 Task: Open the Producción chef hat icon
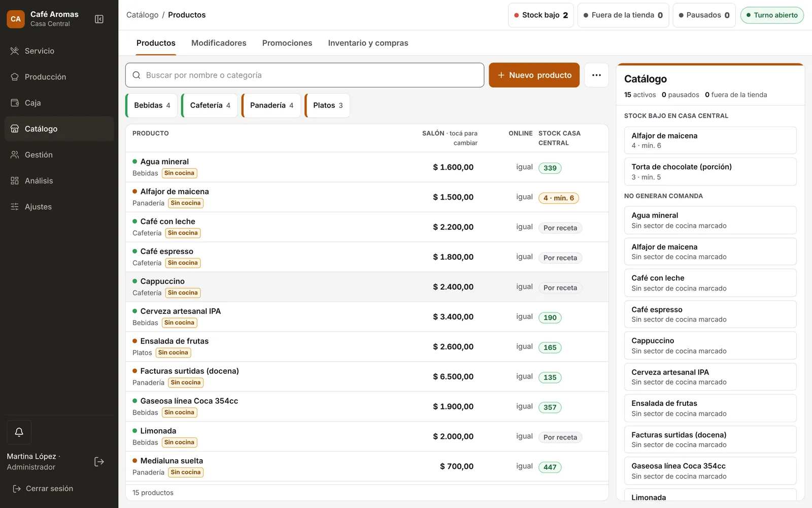[15, 77]
